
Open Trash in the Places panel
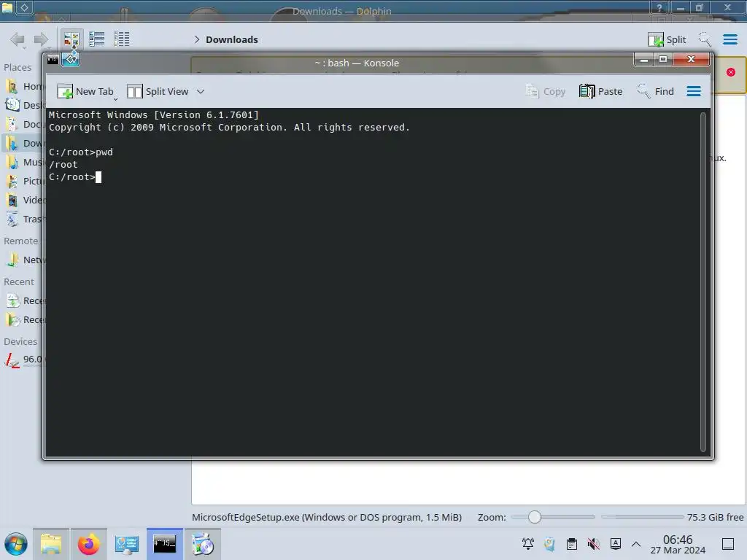24,219
